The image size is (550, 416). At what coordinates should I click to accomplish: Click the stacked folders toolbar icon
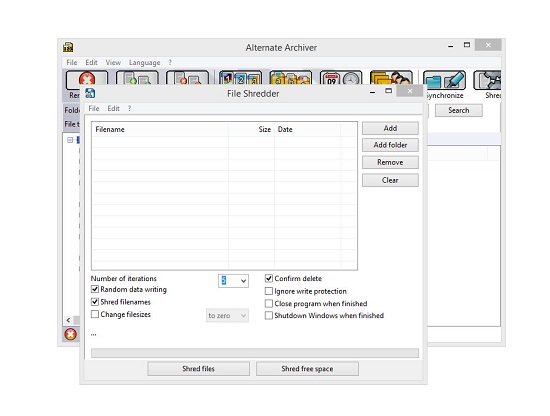(290, 78)
